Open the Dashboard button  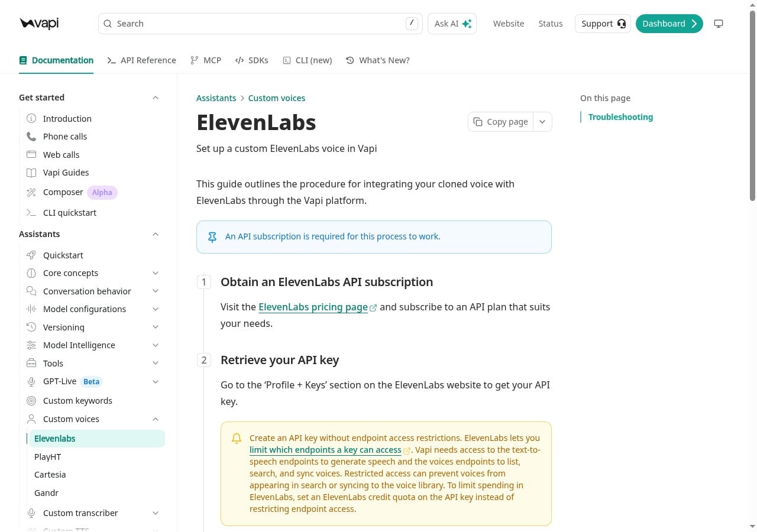click(x=669, y=24)
